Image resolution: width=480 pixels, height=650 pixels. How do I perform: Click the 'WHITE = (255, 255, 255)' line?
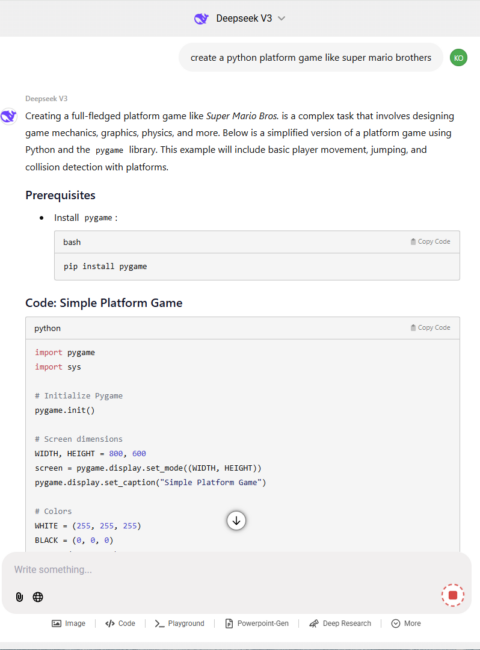point(88,526)
